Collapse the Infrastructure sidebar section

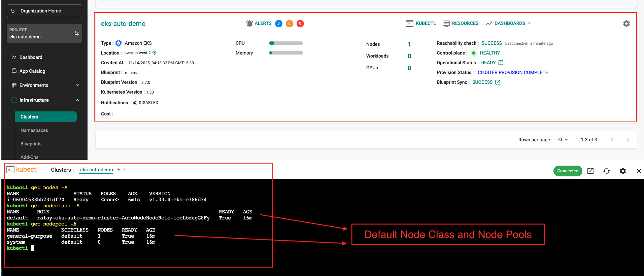(77, 100)
